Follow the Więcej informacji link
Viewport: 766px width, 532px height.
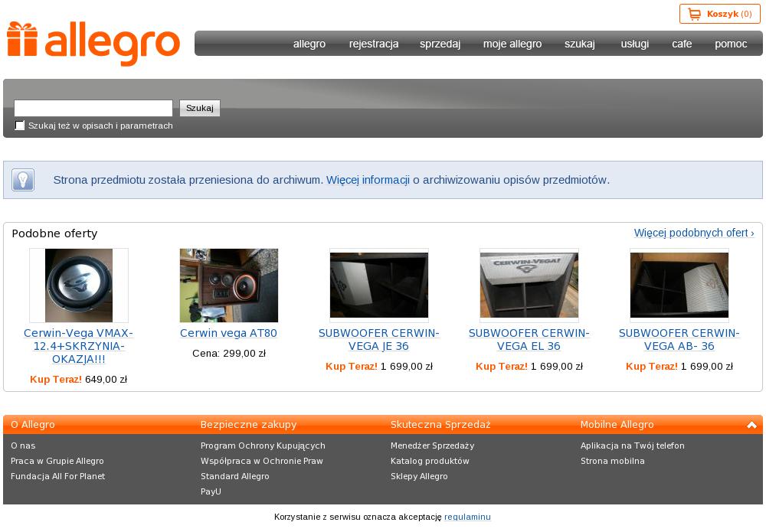point(368,180)
